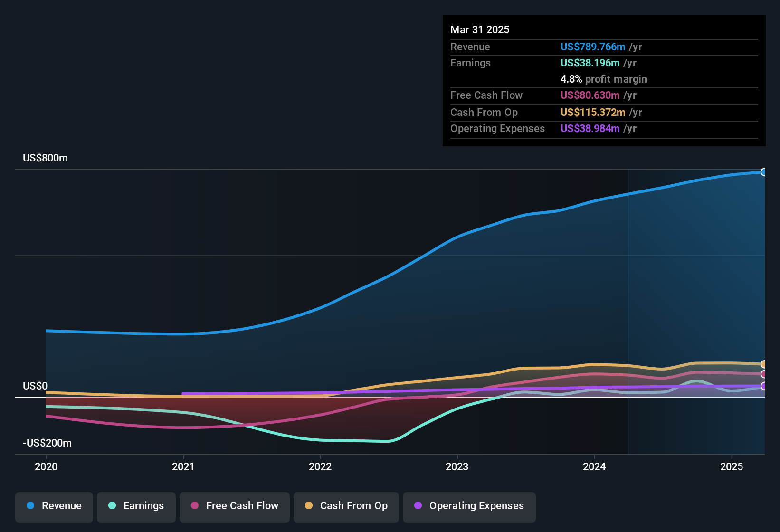Image resolution: width=780 pixels, height=532 pixels.
Task: Click the purple Operating Expenses legend dot
Action: tap(418, 505)
